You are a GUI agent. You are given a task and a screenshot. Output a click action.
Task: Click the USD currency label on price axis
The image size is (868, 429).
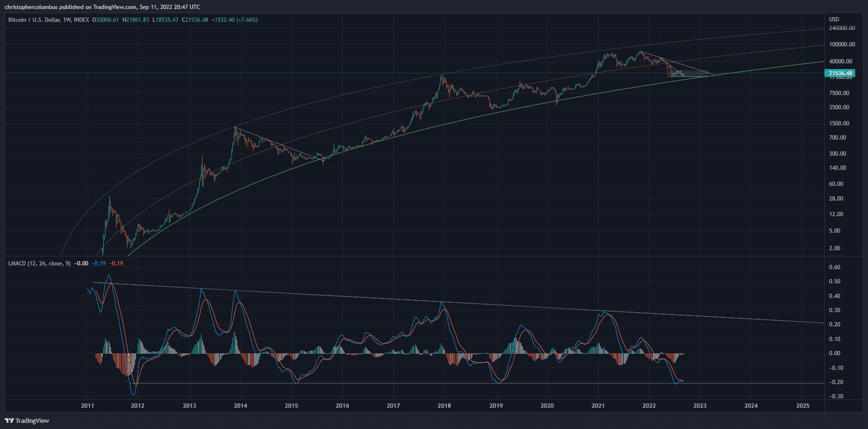pos(834,19)
